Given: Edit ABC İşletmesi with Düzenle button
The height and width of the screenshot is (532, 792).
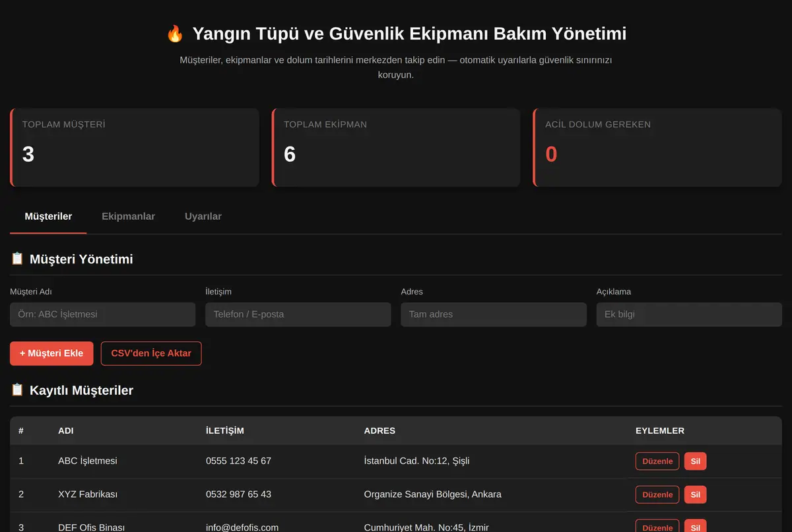Looking at the screenshot, I should [x=657, y=461].
